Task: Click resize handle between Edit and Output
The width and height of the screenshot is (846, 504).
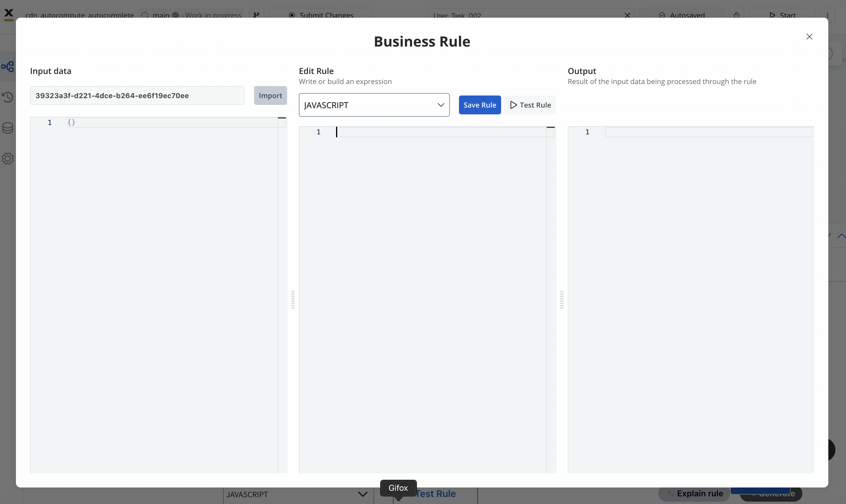Action: tap(562, 299)
